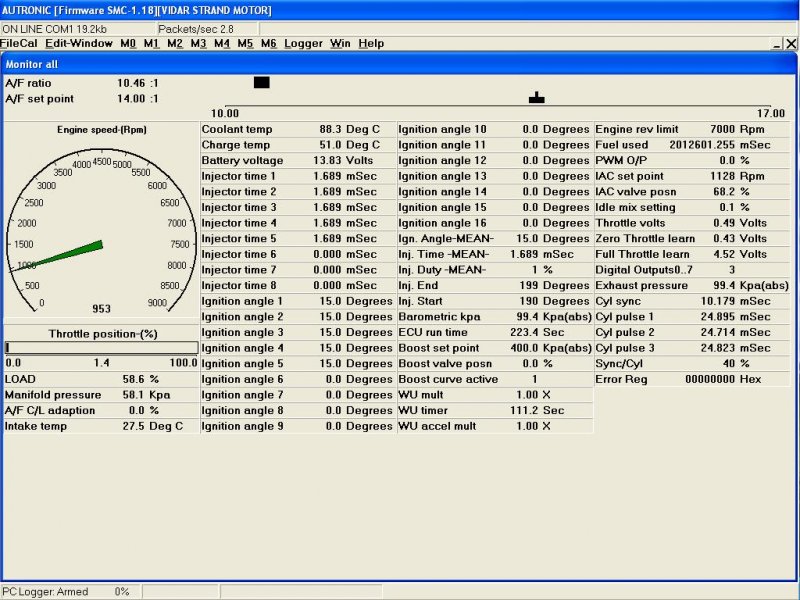The height and width of the screenshot is (600, 800).
Task: Open the Logger menu
Action: click(x=303, y=44)
